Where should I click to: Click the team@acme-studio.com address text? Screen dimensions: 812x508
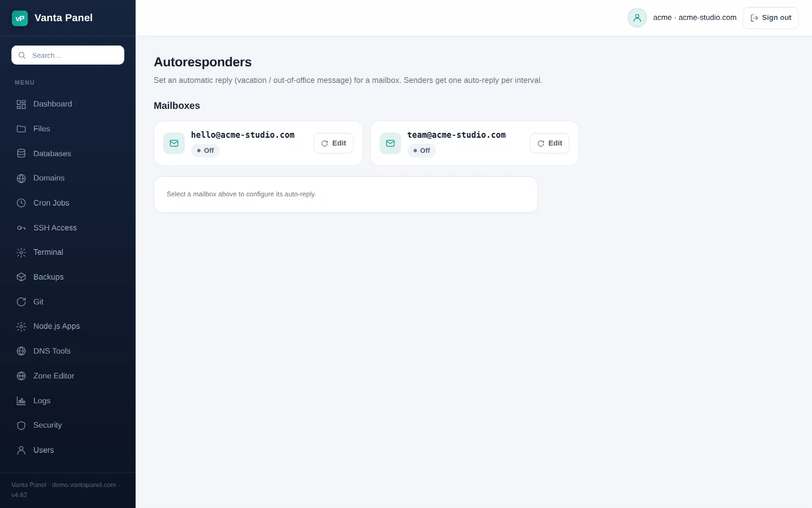[456, 135]
